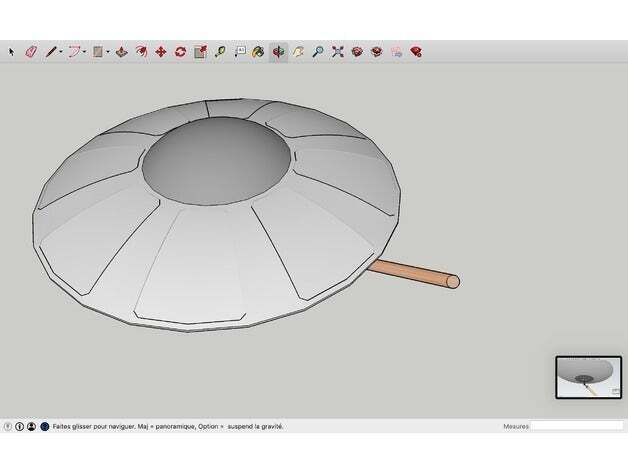Switch to the Pan hand tool
The image size is (628, 472).
click(297, 51)
